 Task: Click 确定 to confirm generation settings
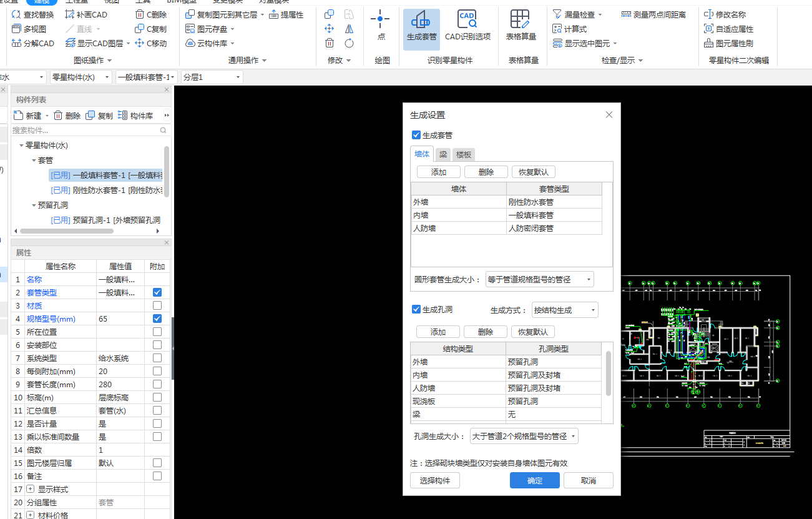click(535, 480)
